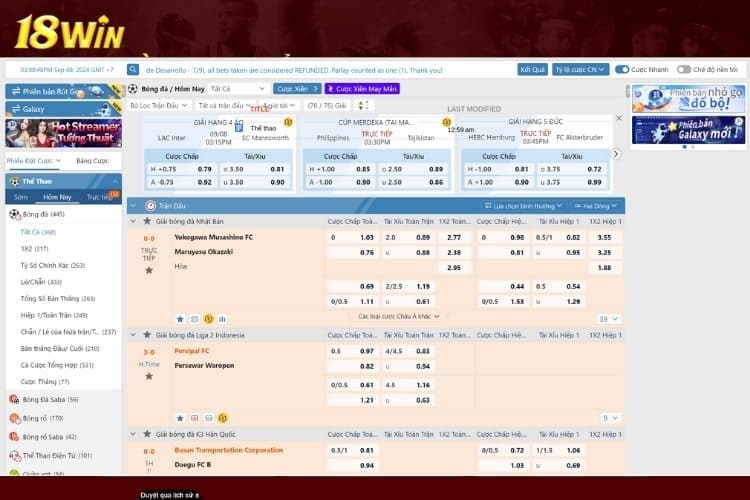Click the soccer ball icon beside Bóng đá / Hôm Nay
This screenshot has width=750, height=500.
[x=133, y=89]
